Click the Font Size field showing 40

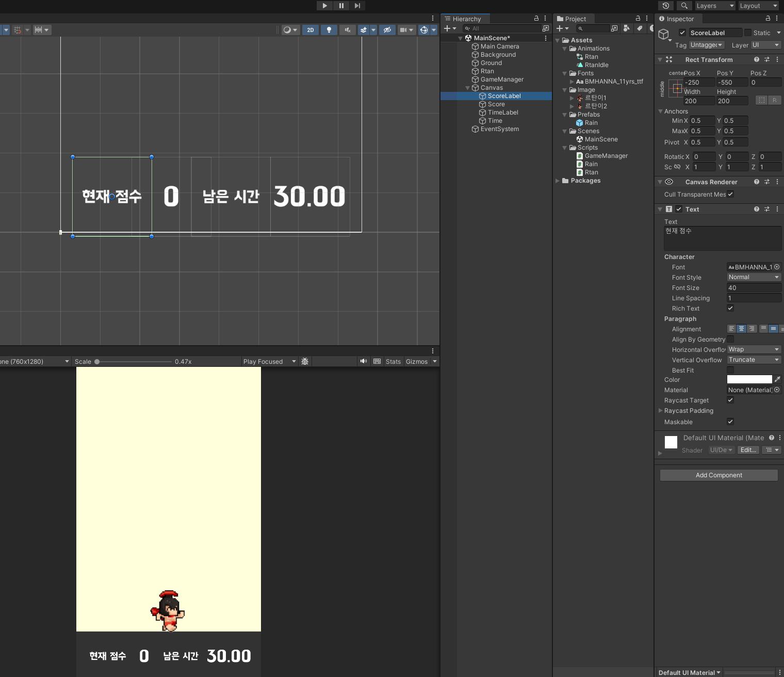(x=754, y=288)
